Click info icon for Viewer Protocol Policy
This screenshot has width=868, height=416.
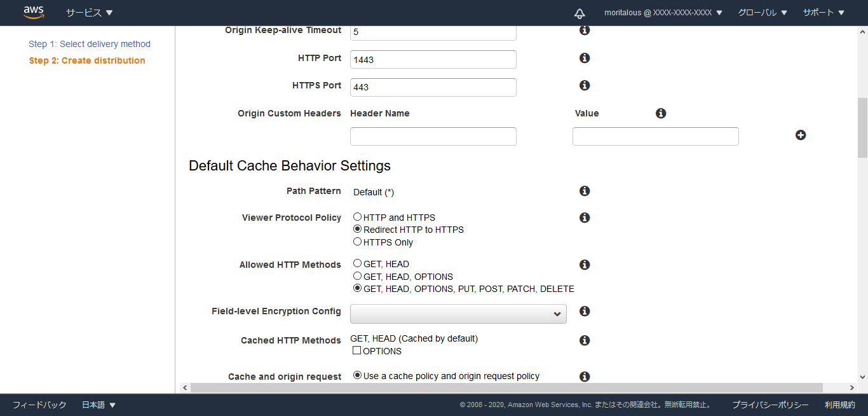(x=585, y=218)
